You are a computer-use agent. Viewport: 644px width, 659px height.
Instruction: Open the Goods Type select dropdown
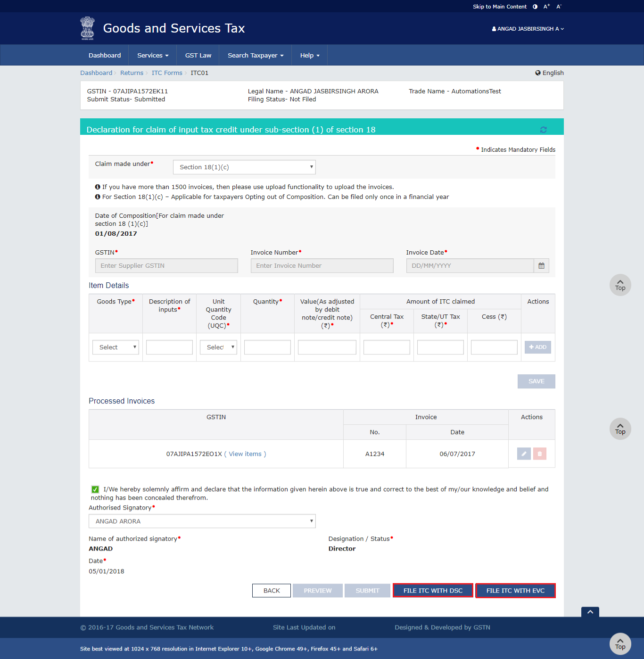[115, 347]
